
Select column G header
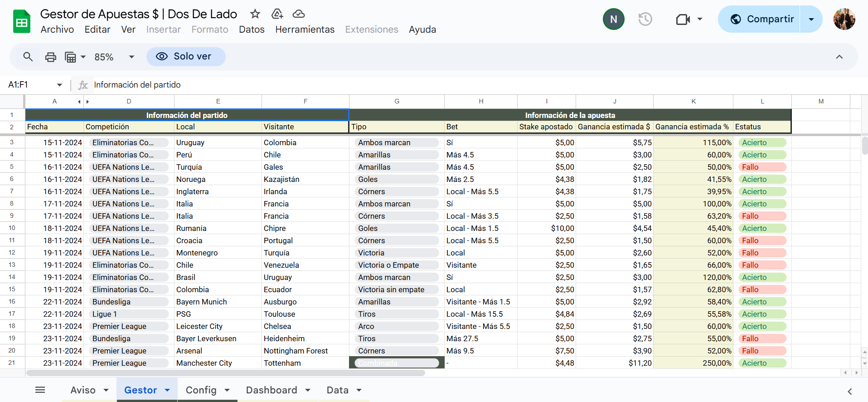pos(397,102)
